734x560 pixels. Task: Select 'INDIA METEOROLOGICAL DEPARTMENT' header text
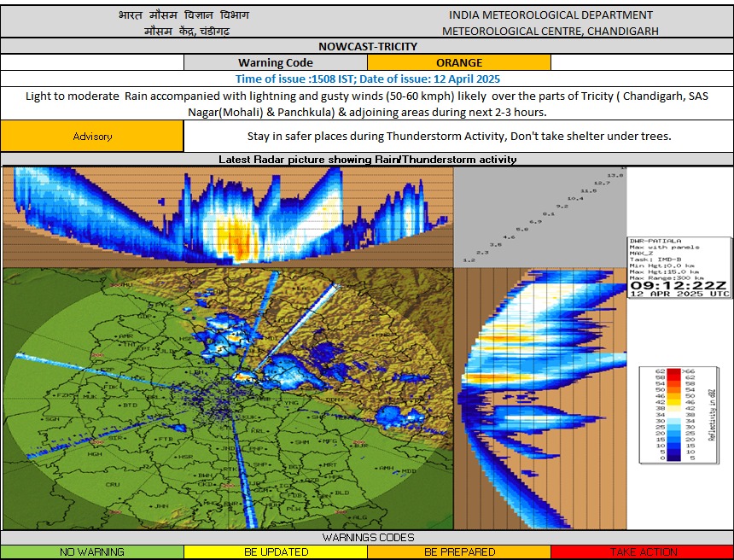[x=550, y=15]
